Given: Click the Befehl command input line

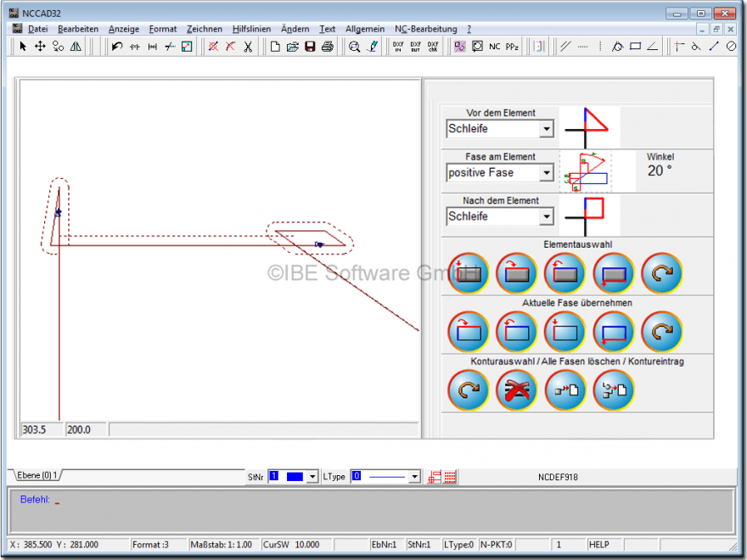Looking at the screenshot, I should pyautogui.click(x=372, y=512).
